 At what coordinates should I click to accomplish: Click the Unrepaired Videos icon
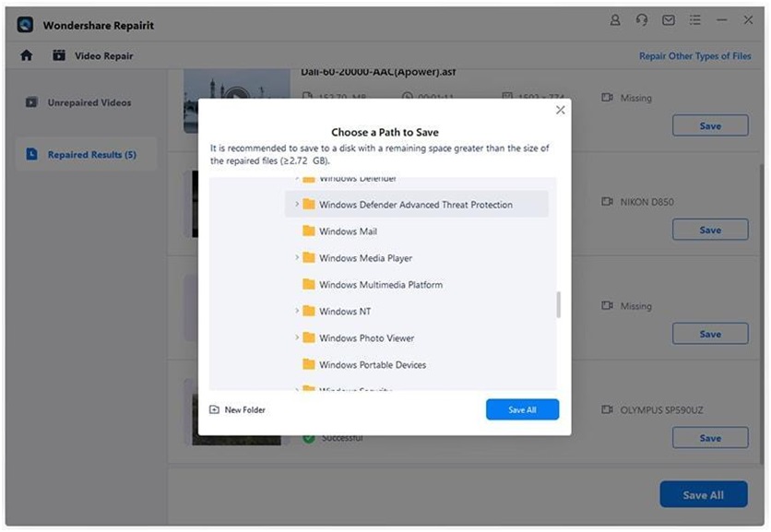(31, 102)
